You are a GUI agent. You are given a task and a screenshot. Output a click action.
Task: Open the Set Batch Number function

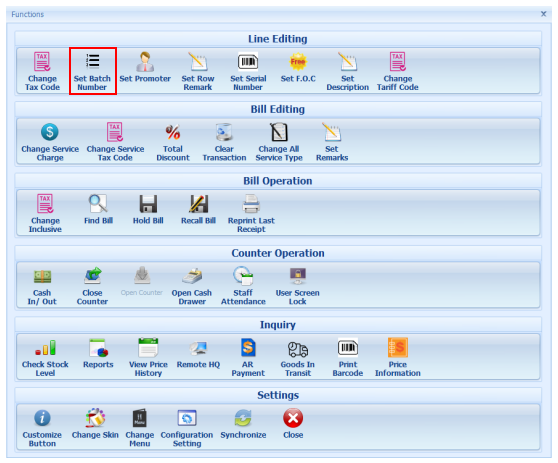[x=93, y=71]
